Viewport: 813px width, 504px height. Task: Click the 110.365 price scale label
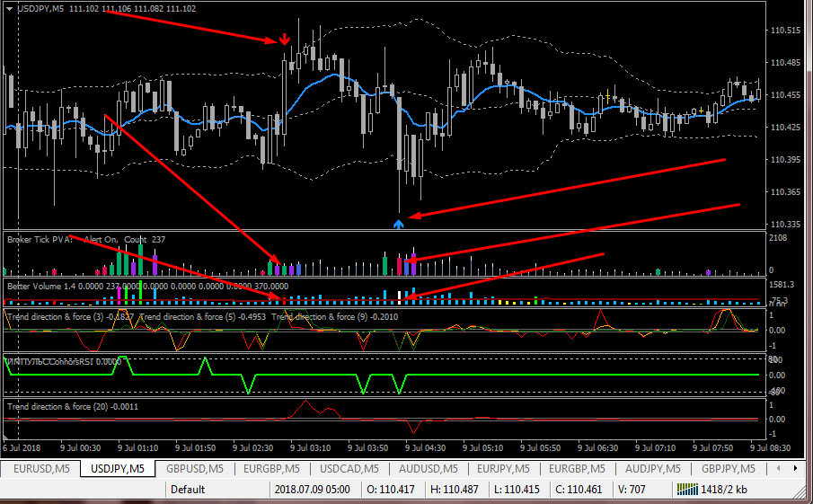(x=785, y=192)
